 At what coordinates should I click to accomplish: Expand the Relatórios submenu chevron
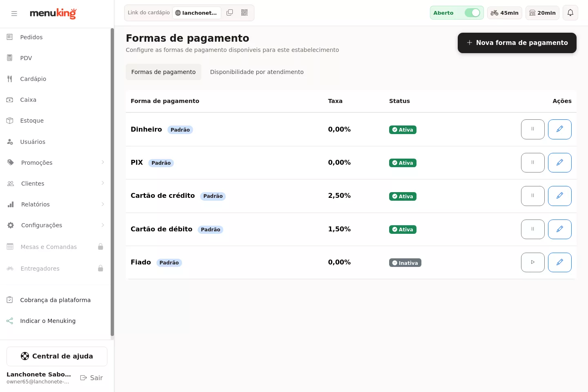(103, 204)
